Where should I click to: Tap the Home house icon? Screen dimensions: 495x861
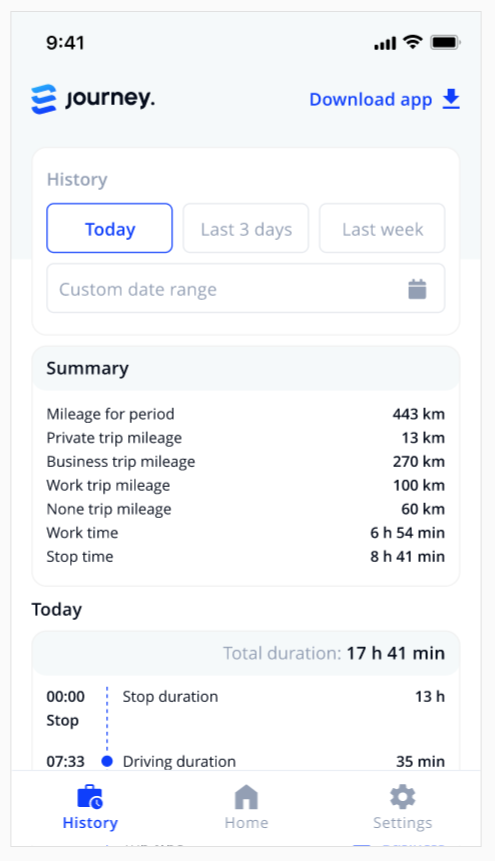point(246,797)
